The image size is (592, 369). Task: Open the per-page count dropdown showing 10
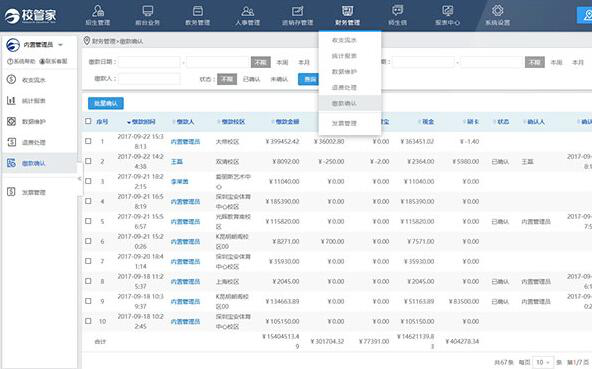(x=543, y=362)
